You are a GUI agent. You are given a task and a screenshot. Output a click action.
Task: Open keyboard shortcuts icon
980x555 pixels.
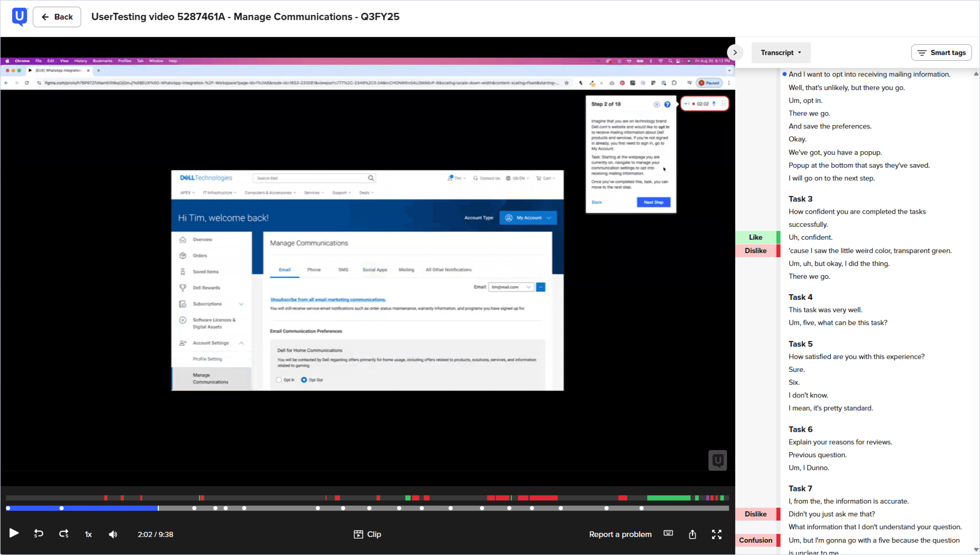(x=668, y=533)
